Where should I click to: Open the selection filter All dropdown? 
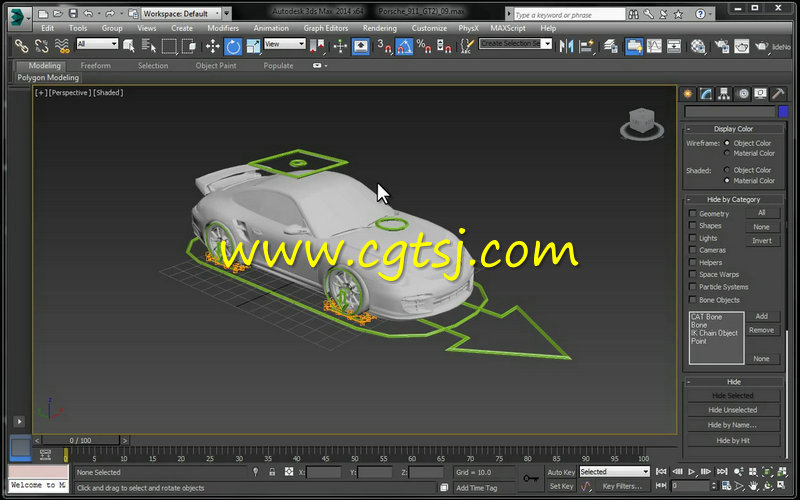[97, 44]
